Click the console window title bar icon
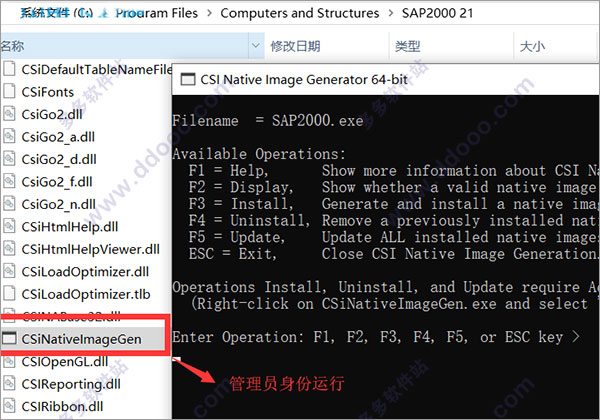 tap(188, 79)
